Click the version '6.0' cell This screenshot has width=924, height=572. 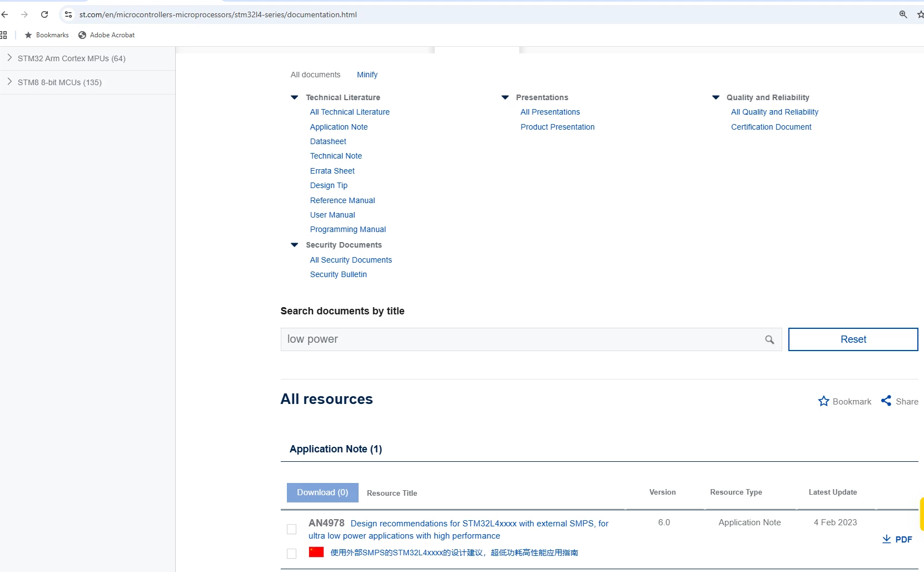tap(664, 522)
